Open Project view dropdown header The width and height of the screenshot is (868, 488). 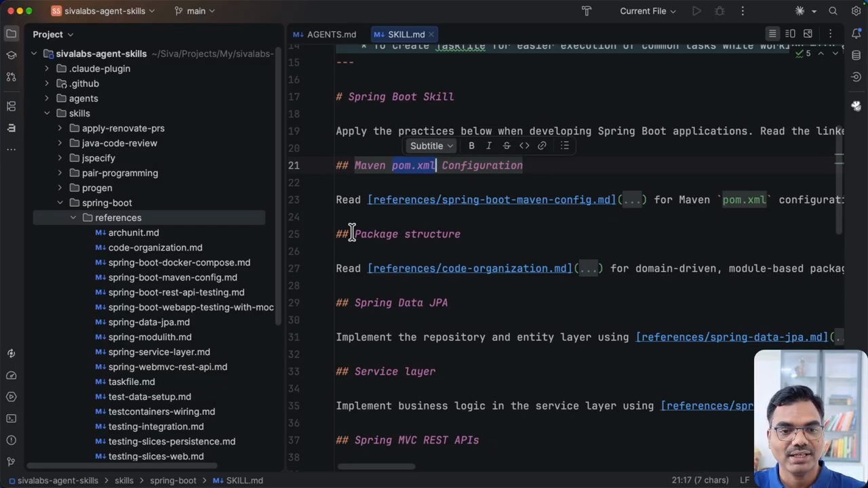point(53,34)
